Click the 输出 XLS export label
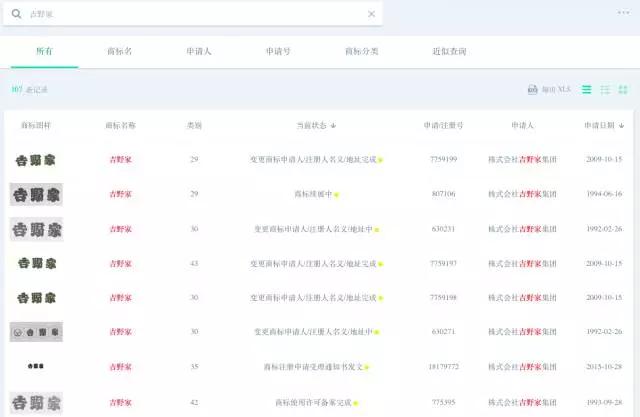This screenshot has height=417, width=640. tap(556, 89)
